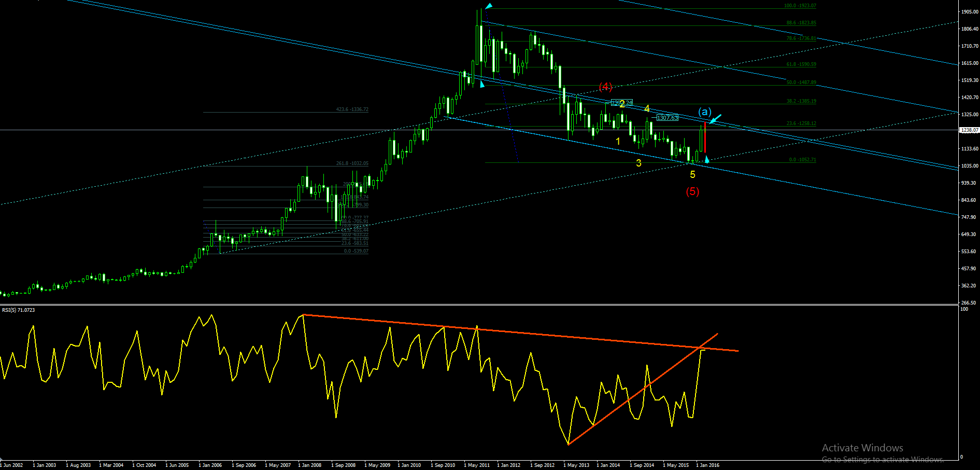Click the 1905.00 price axis label
The image size is (980, 470).
pyautogui.click(x=970, y=11)
